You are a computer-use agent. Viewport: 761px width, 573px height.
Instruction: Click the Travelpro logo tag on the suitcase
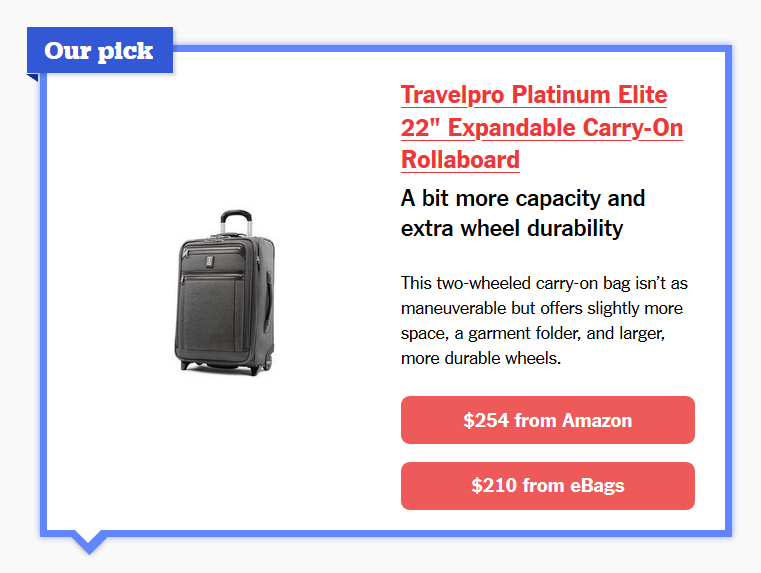210,261
